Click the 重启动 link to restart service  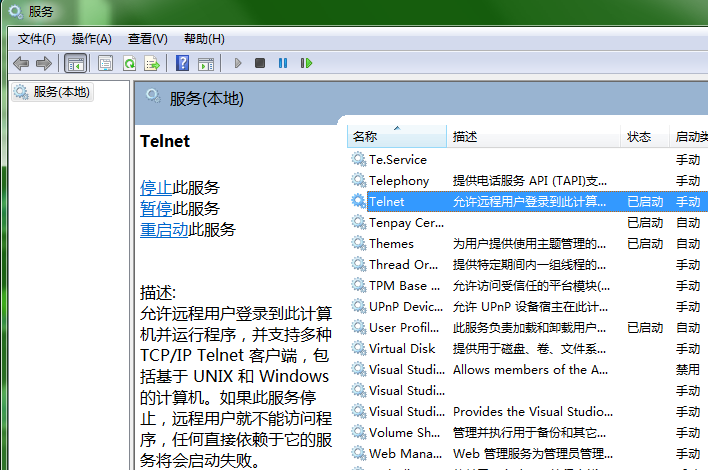[x=164, y=230]
